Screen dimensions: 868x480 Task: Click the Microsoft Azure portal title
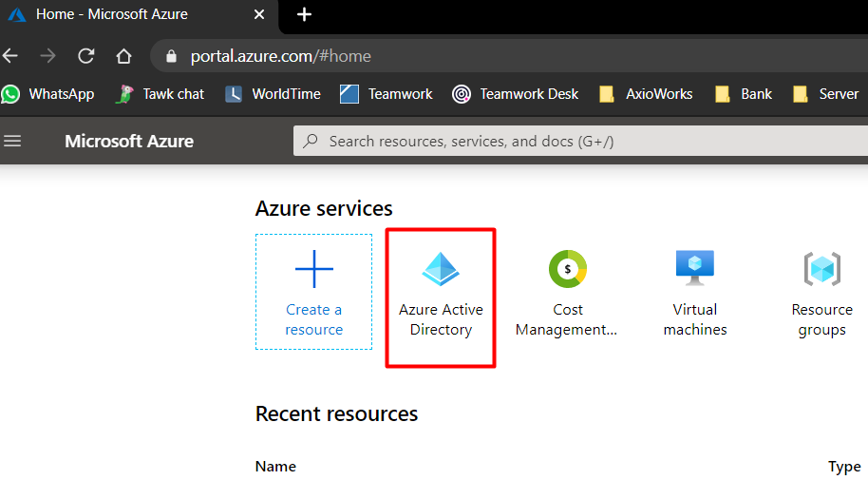(x=129, y=142)
